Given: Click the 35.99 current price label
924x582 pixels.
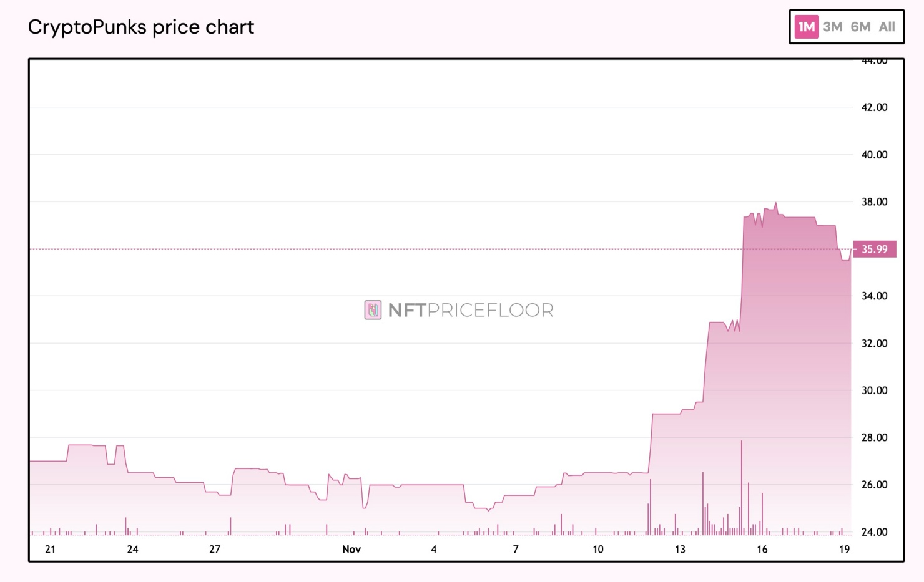Looking at the screenshot, I should (874, 249).
